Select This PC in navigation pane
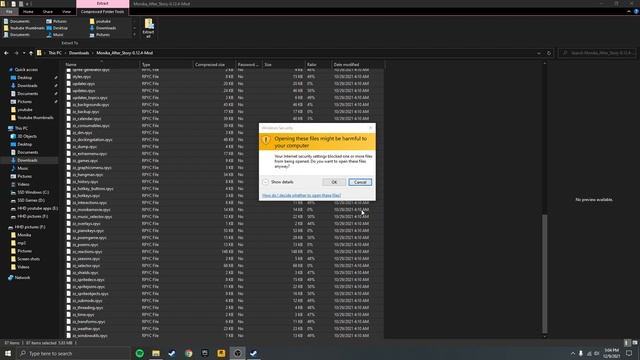 click(21, 128)
